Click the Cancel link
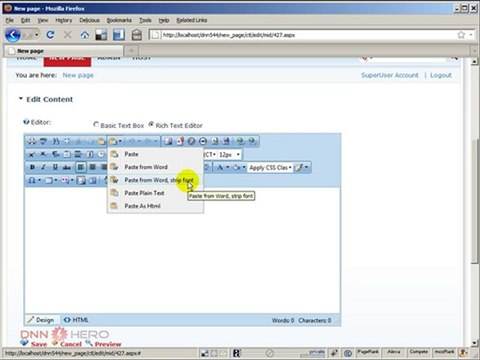480x360 pixels. pyautogui.click(x=71, y=344)
